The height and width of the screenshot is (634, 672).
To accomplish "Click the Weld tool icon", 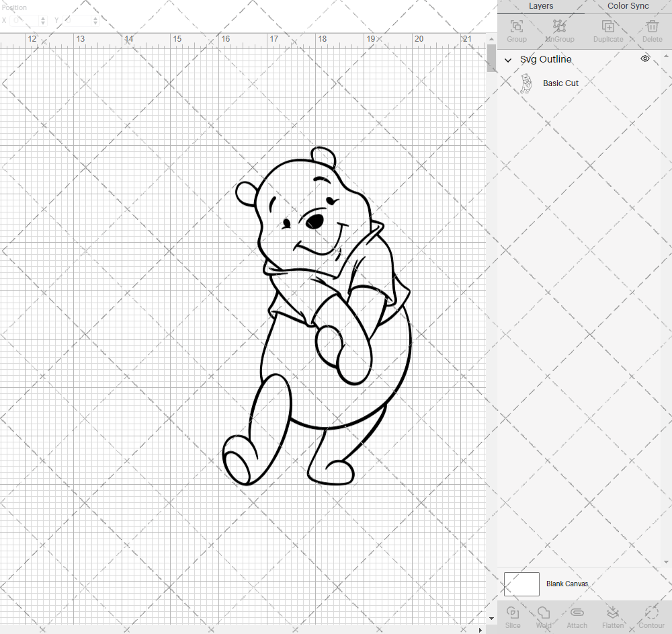I will pos(544,612).
